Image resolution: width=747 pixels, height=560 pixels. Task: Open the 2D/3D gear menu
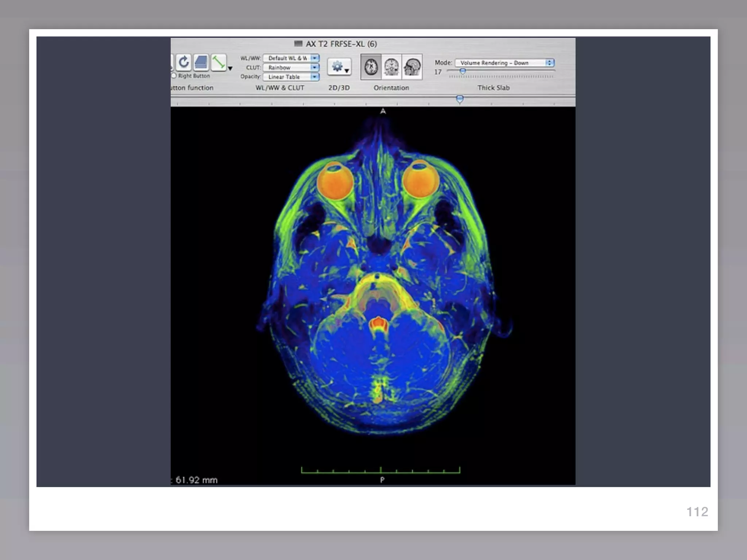(x=339, y=67)
